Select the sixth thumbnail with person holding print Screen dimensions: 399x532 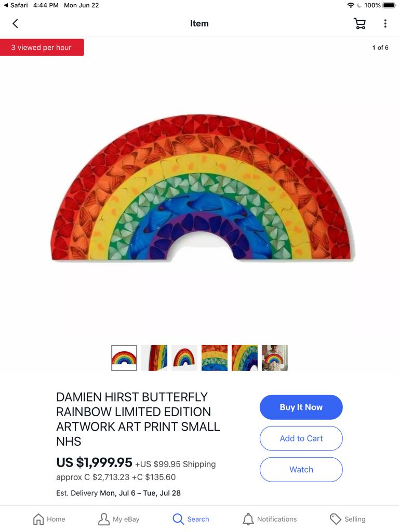(x=274, y=358)
